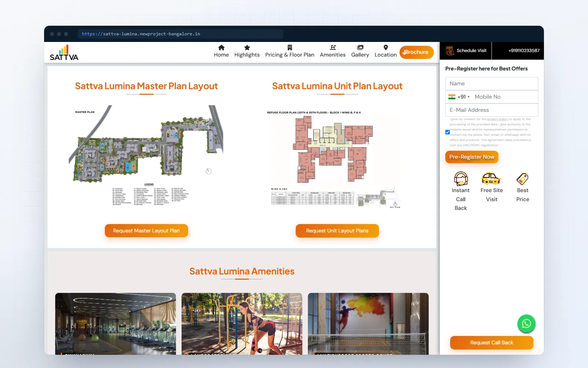Click the Brochure download button

pos(416,52)
